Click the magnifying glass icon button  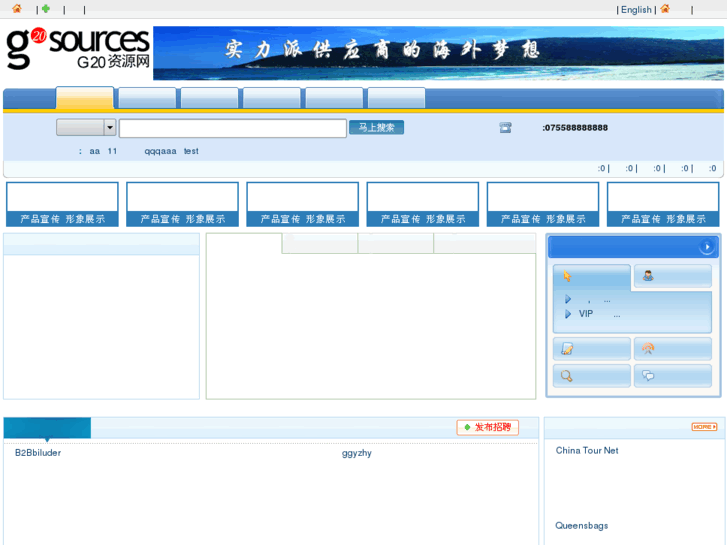pyautogui.click(x=592, y=376)
